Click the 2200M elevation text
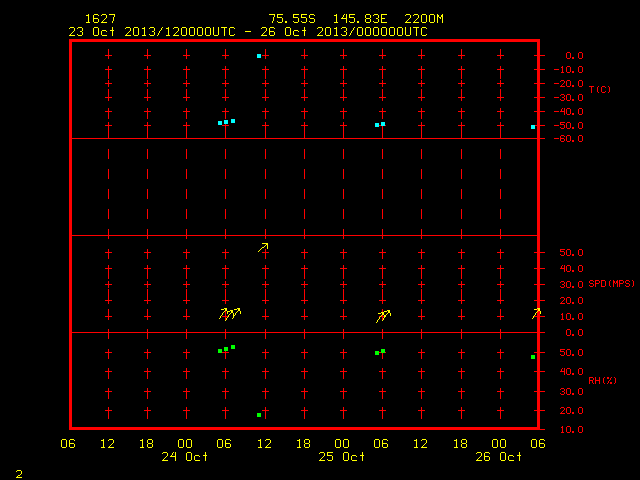 (424, 19)
